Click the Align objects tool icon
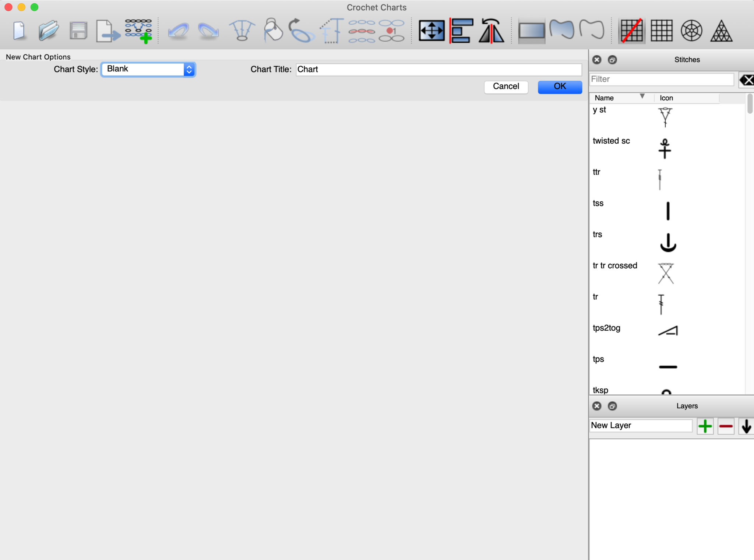This screenshot has height=560, width=754. [461, 31]
